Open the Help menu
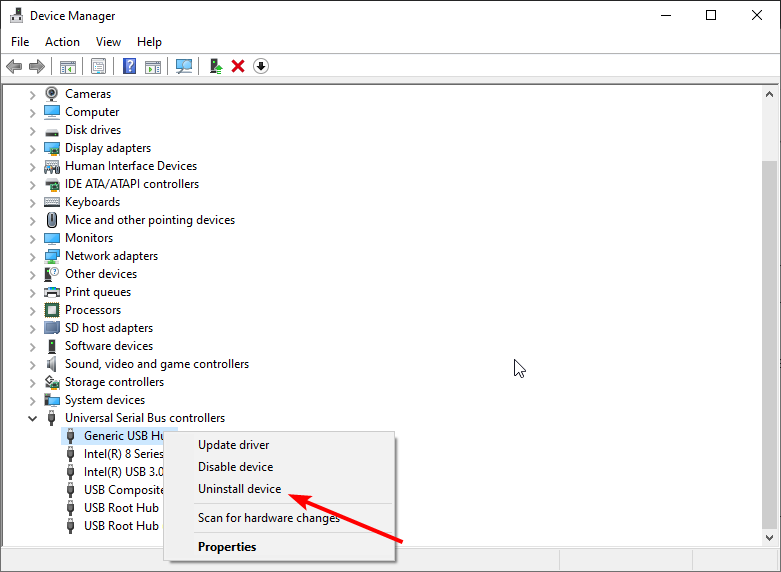This screenshot has height=572, width=781. tap(149, 42)
